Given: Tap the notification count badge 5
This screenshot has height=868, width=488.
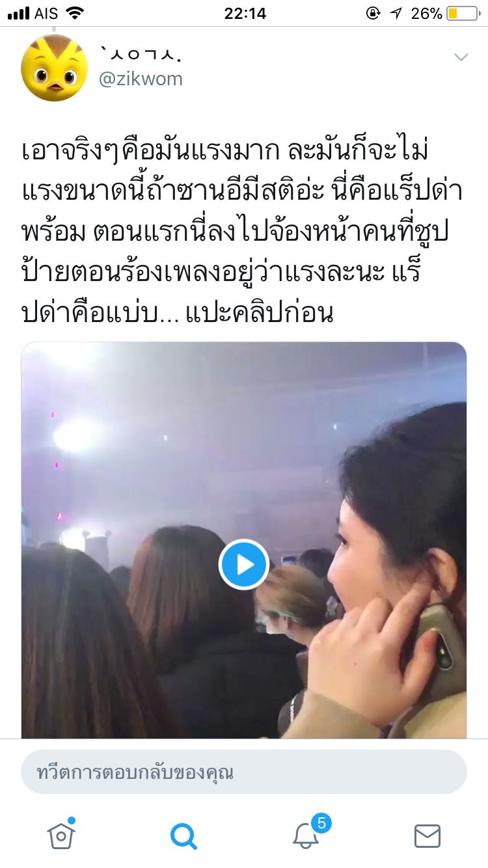Looking at the screenshot, I should tap(321, 823).
